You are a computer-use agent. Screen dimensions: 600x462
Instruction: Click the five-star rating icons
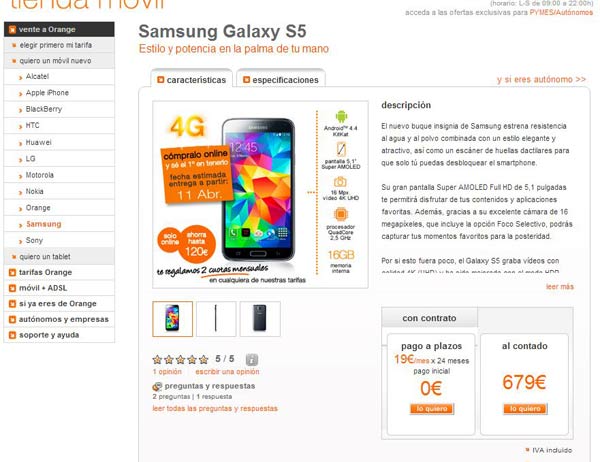pyautogui.click(x=180, y=359)
